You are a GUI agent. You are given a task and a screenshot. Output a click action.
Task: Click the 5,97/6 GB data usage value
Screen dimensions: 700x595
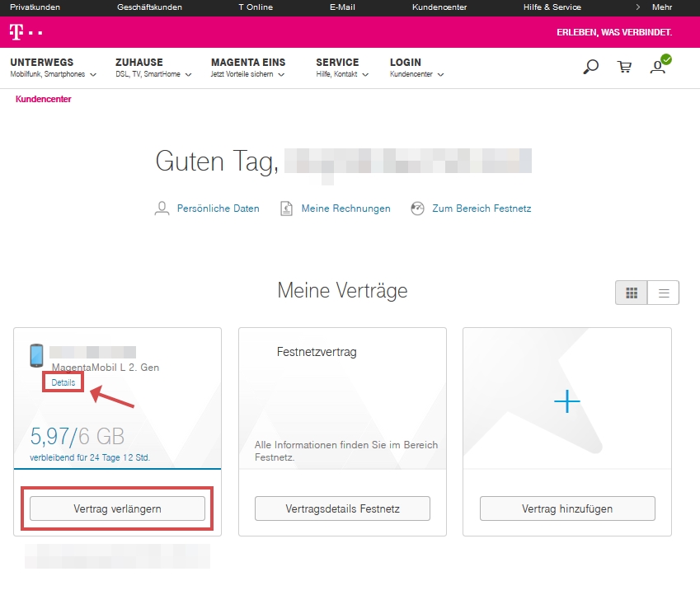coord(78,436)
